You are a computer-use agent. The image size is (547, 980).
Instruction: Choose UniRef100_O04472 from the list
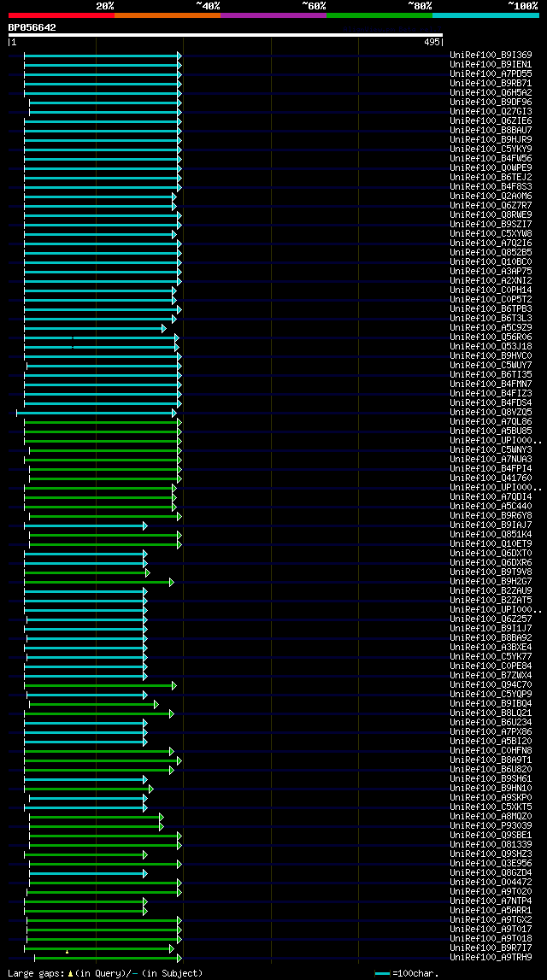pyautogui.click(x=491, y=882)
